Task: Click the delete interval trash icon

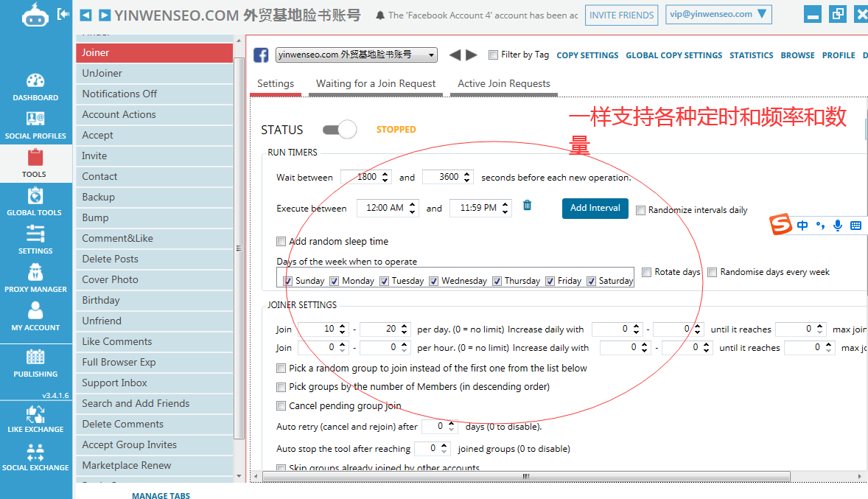Action: click(527, 206)
